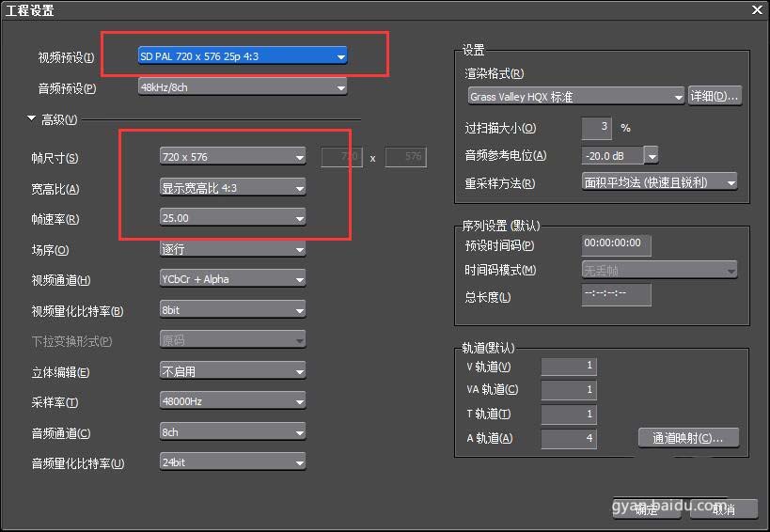
Task: Click the 通道映射(C)... button
Action: pyautogui.click(x=688, y=438)
